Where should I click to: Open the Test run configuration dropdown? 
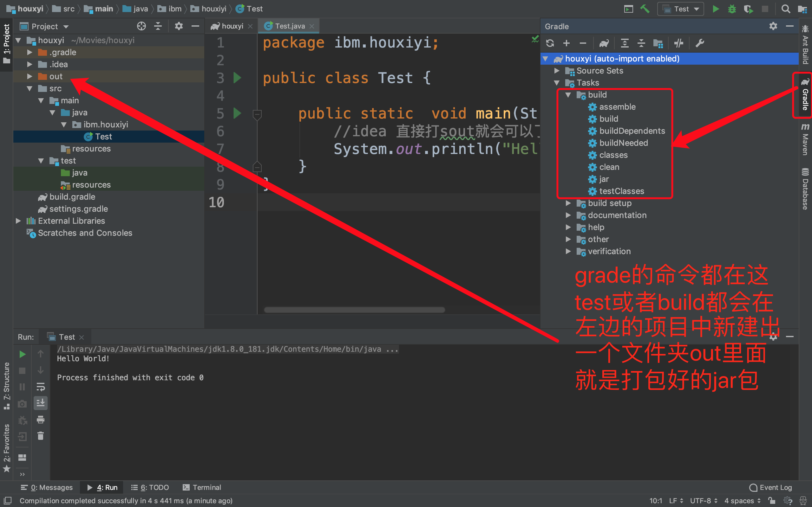pyautogui.click(x=681, y=9)
